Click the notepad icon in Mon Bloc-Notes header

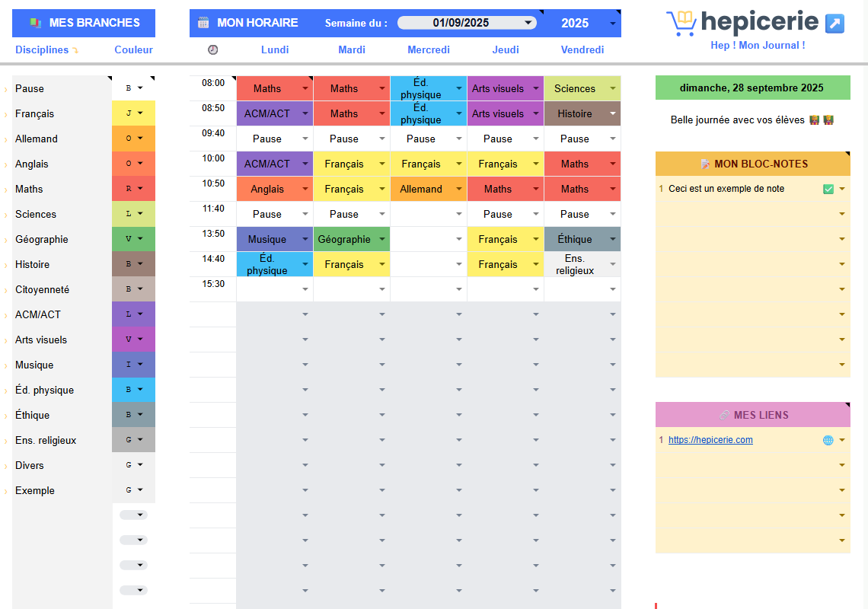[x=705, y=164]
